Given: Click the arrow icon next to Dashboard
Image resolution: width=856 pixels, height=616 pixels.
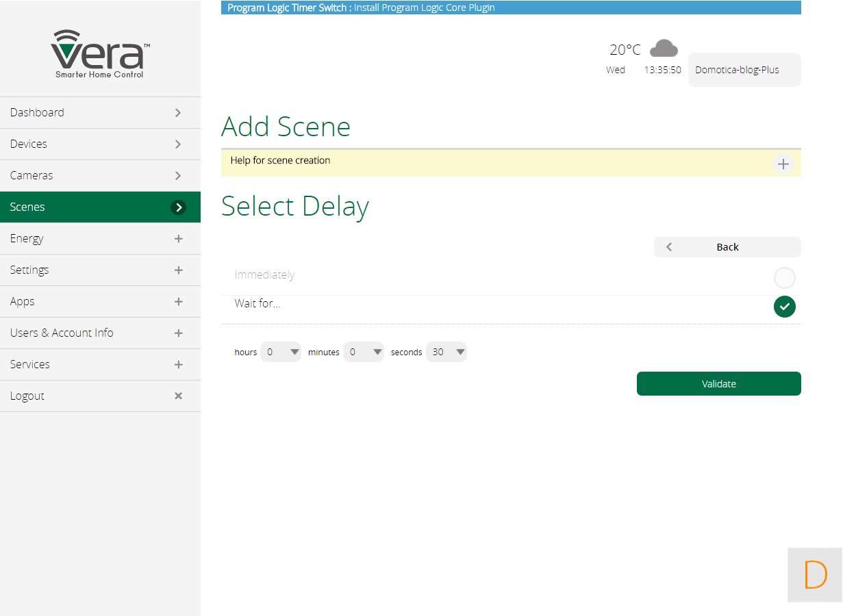Looking at the screenshot, I should pyautogui.click(x=178, y=112).
